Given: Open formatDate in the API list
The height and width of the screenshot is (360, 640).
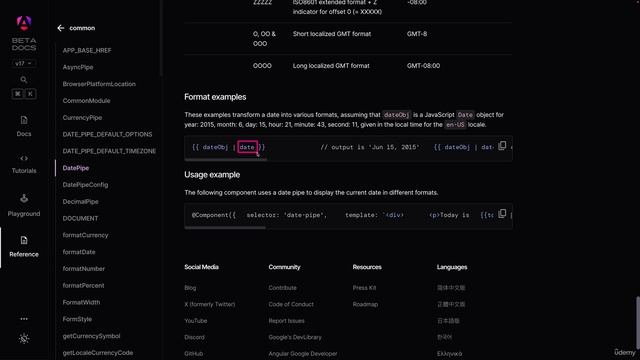Looking at the screenshot, I should 79,252.
